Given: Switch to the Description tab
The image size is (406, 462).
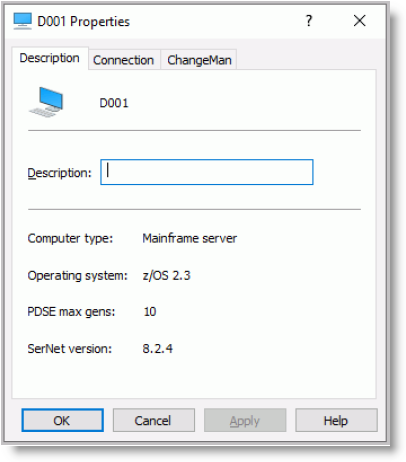Looking at the screenshot, I should [50, 58].
